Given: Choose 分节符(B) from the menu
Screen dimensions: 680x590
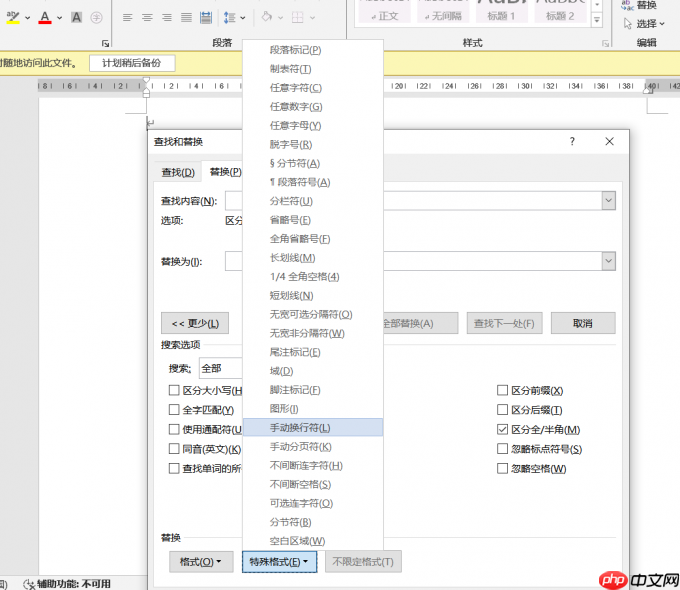Looking at the screenshot, I should pyautogui.click(x=313, y=522).
